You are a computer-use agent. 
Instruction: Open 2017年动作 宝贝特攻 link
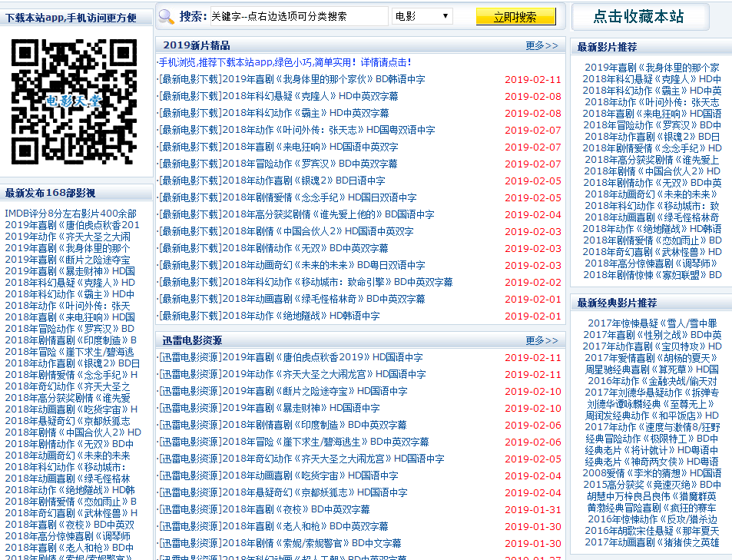[x=652, y=346]
